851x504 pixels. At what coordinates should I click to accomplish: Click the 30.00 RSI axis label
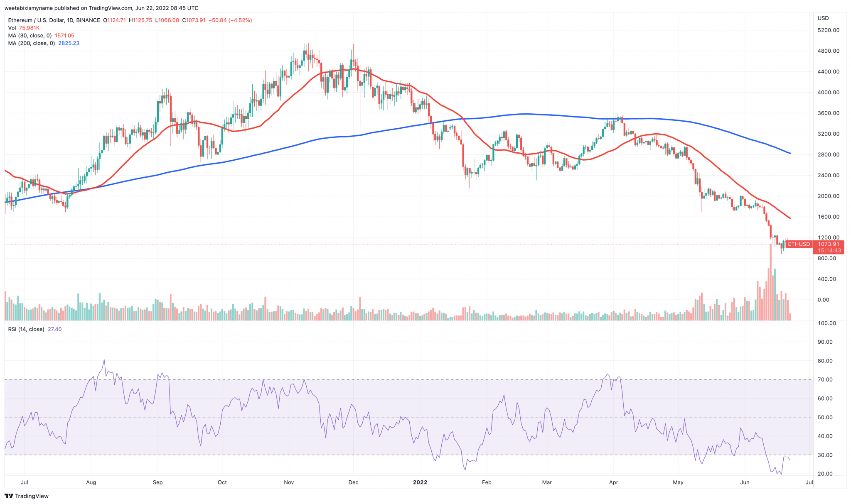(825, 455)
